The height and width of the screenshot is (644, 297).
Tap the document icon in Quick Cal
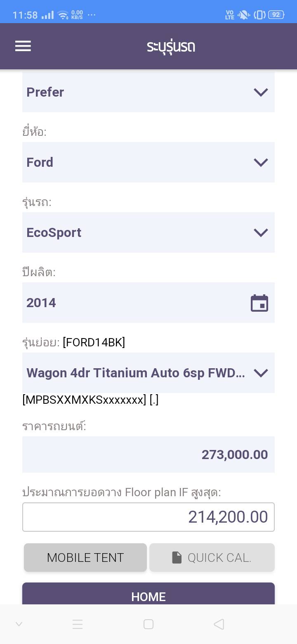point(177,558)
